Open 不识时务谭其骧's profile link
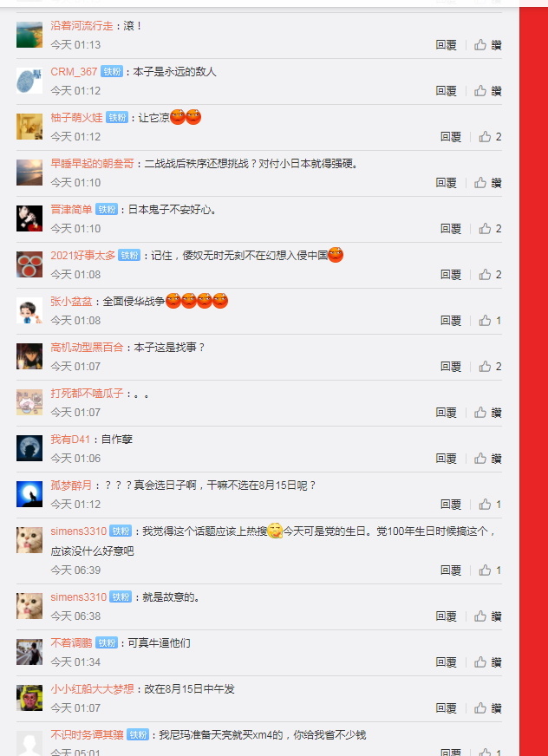548x756 pixels. pos(87,735)
